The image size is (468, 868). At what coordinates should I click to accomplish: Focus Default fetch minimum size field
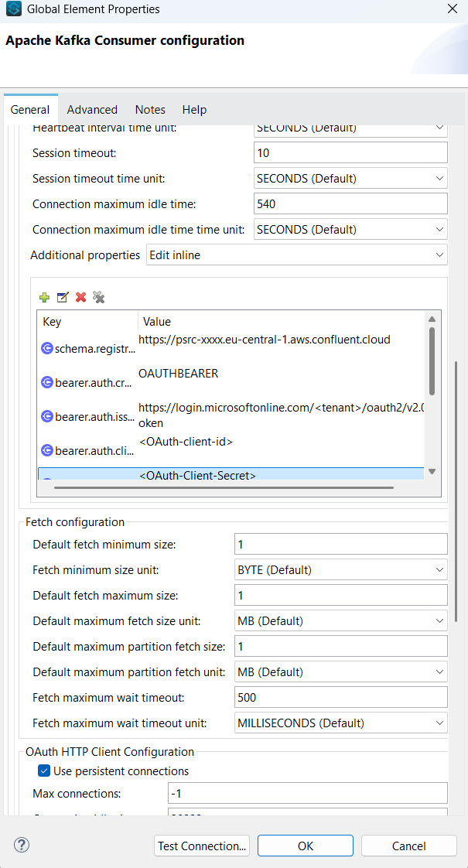341,544
